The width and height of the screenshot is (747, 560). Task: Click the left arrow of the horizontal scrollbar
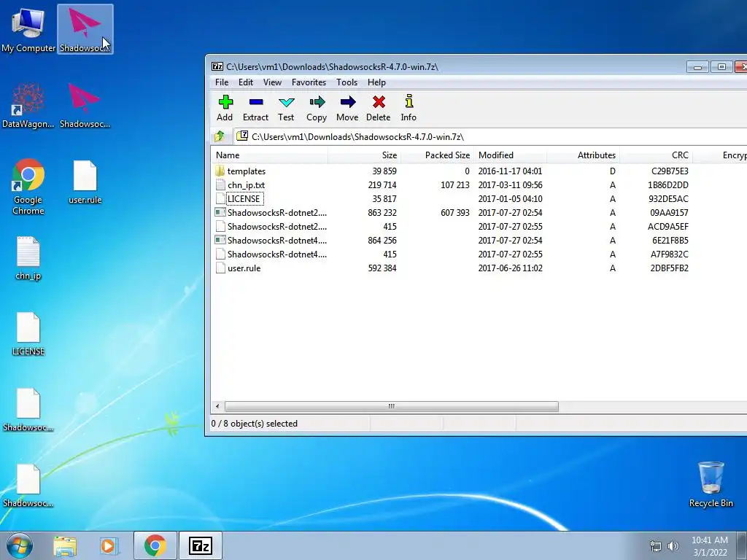coord(217,406)
